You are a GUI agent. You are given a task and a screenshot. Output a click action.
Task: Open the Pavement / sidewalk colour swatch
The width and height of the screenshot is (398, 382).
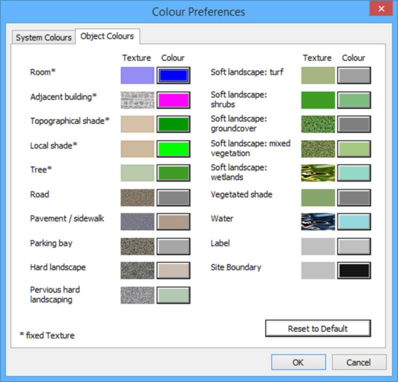point(173,222)
